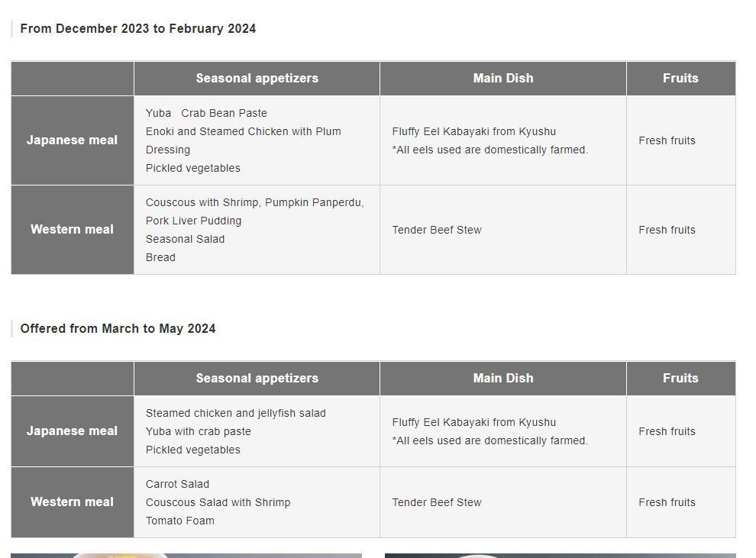
Task: Click 'Japanese meal' row header in winter table
Action: pos(73,140)
